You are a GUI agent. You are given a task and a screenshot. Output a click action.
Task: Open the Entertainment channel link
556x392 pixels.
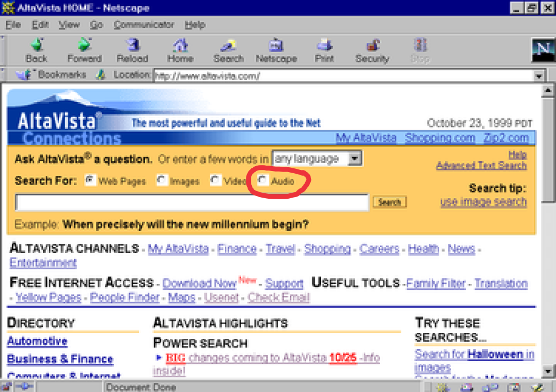pos(43,263)
